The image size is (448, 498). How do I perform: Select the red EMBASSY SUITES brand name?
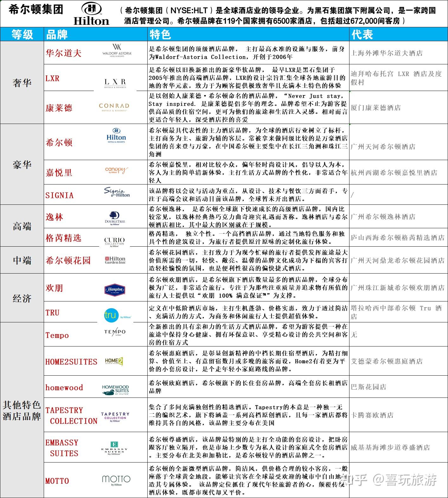[62, 448]
